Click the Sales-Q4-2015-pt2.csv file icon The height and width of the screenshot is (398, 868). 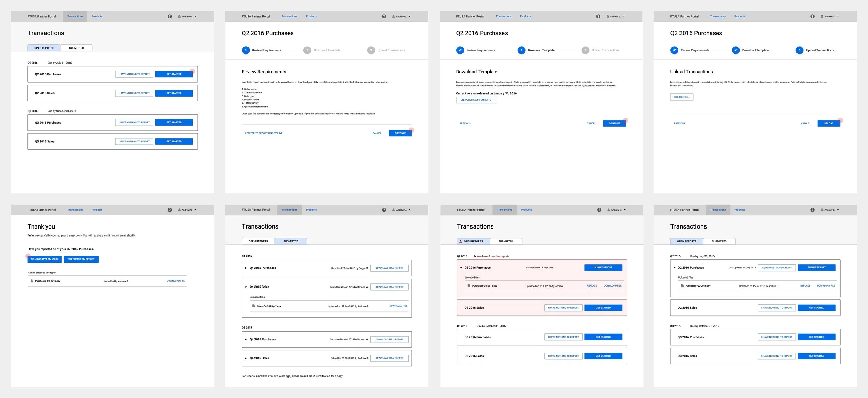tap(254, 306)
